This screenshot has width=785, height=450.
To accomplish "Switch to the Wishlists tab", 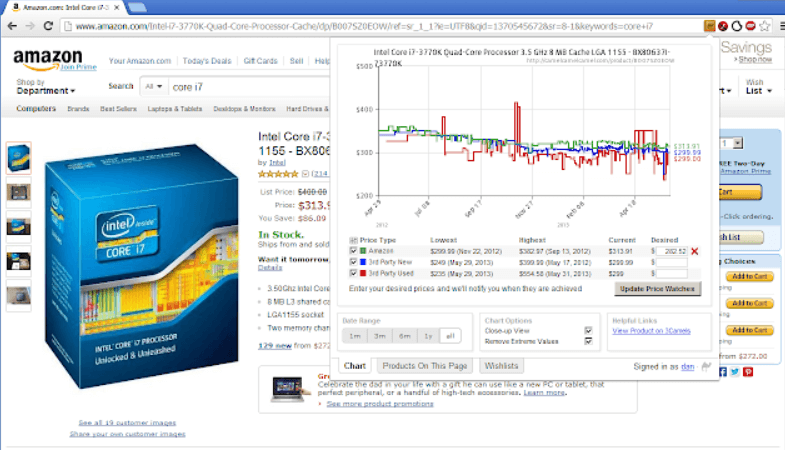I will [501, 366].
